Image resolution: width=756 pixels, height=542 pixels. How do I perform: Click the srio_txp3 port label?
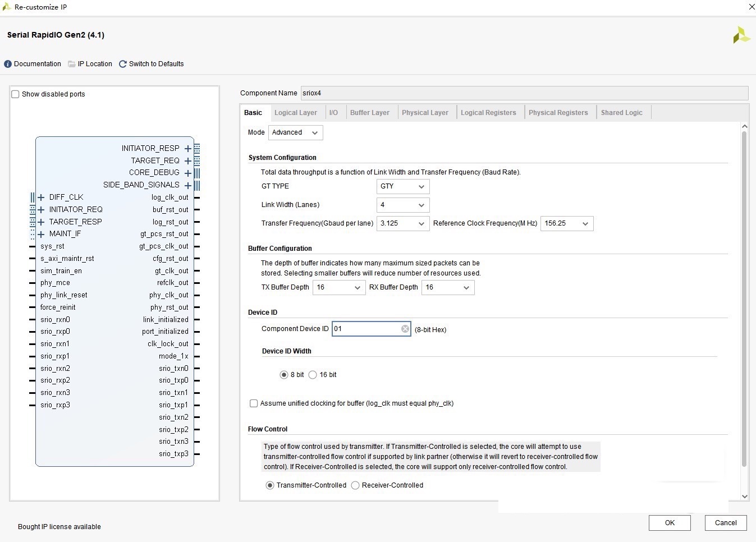(173, 454)
